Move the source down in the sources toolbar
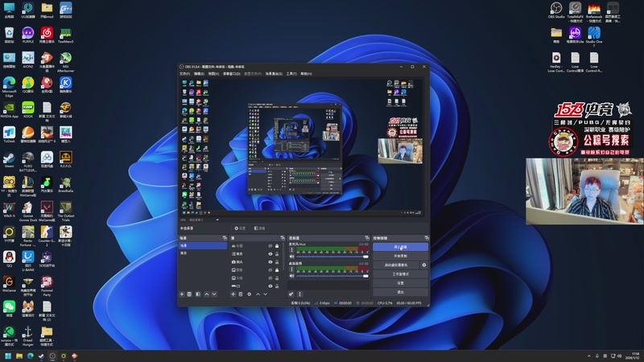 coord(266,294)
